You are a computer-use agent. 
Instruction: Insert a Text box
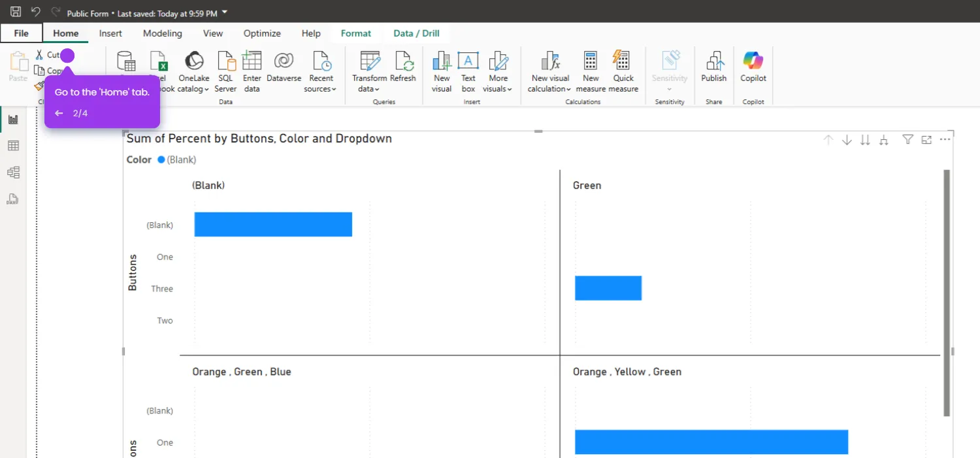tap(468, 72)
